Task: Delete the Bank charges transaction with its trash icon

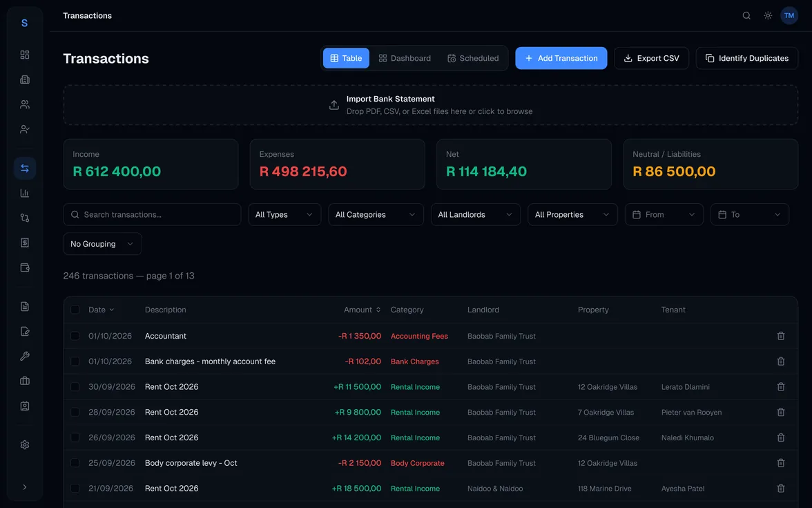Action: point(781,361)
